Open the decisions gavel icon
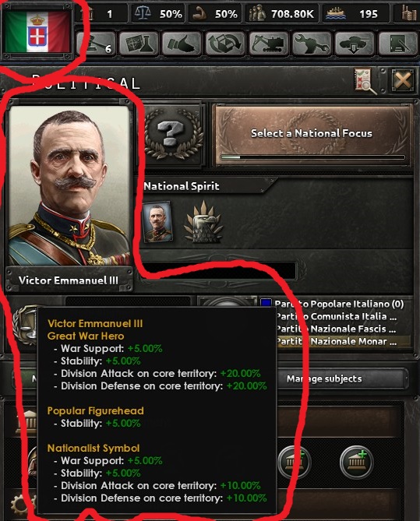Image resolution: width=420 pixels, height=521 pixels. click(96, 44)
